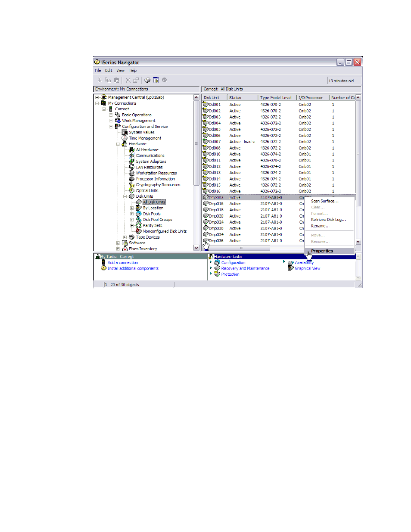This screenshot has width=411, height=532.
Task: Click the Cut scissors toolbar icon
Action: [x=100, y=80]
